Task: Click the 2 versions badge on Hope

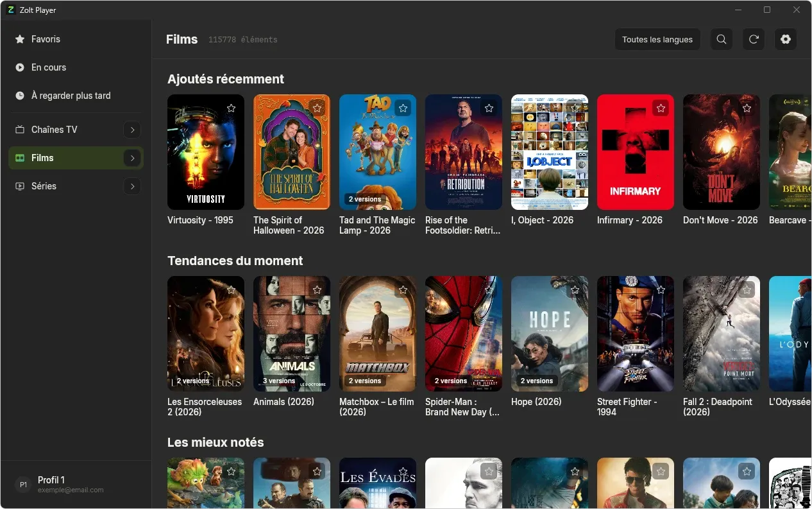Action: point(537,381)
